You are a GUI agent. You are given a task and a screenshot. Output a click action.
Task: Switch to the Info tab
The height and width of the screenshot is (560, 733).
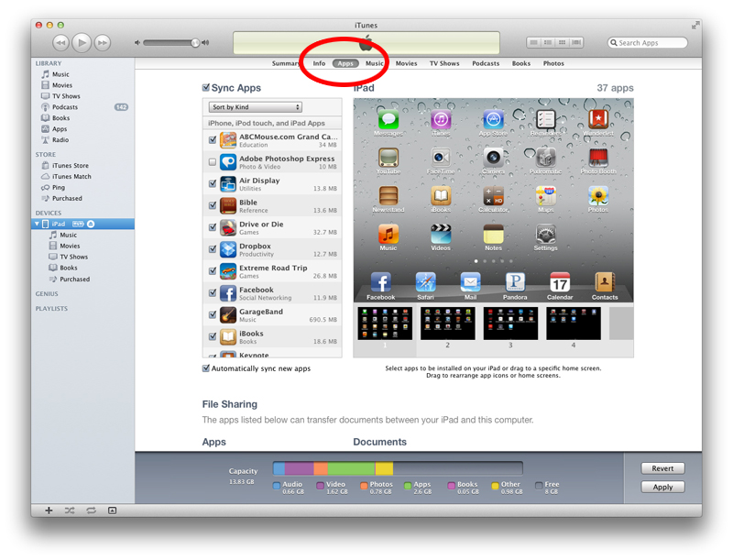319,63
